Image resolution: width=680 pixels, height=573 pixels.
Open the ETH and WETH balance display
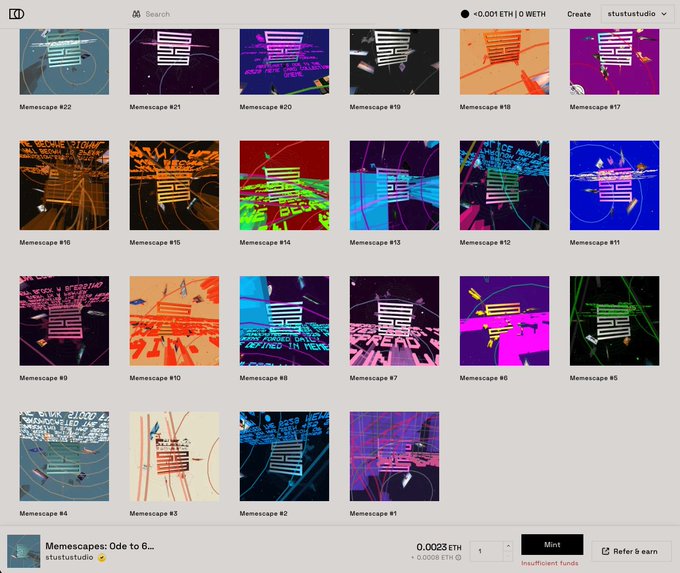point(509,14)
